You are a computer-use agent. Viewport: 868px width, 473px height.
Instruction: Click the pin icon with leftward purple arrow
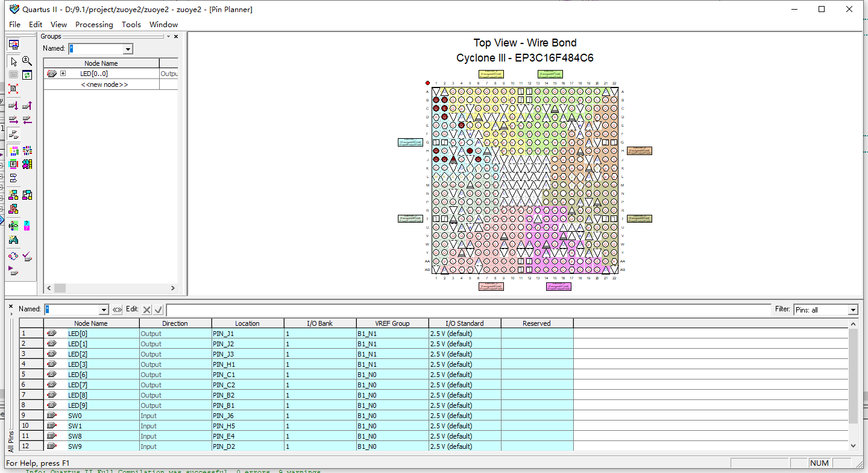(x=27, y=120)
